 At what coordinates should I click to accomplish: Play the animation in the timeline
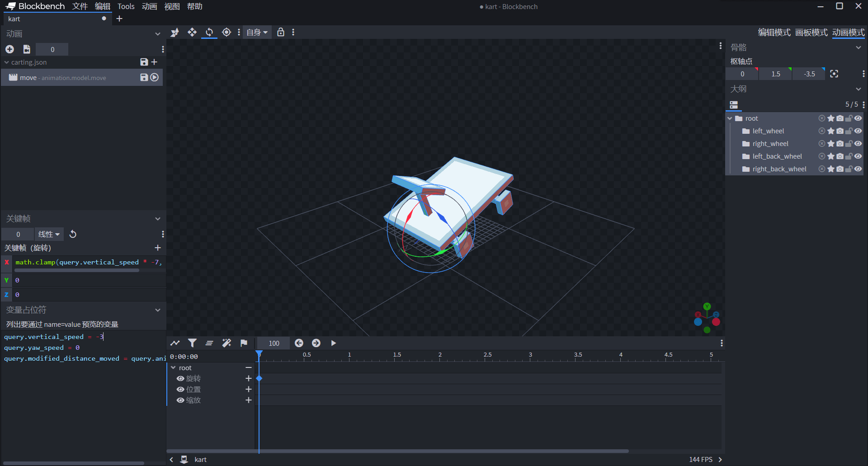pos(333,343)
